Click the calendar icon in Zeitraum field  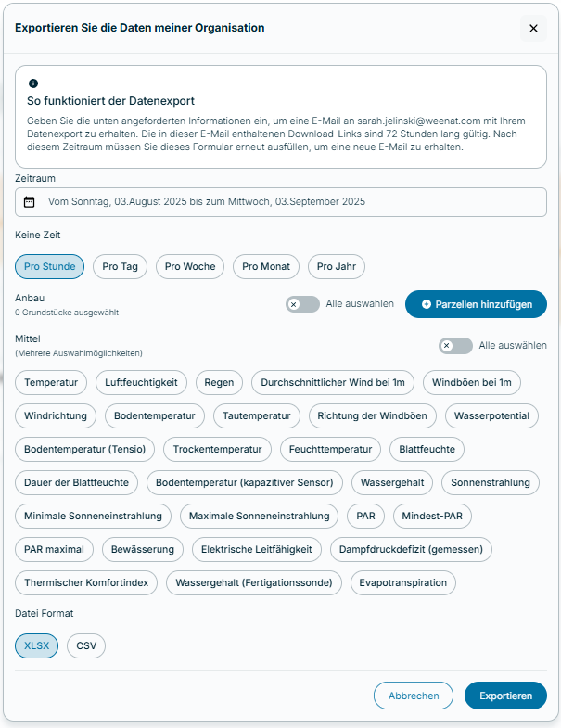pyautogui.click(x=30, y=202)
